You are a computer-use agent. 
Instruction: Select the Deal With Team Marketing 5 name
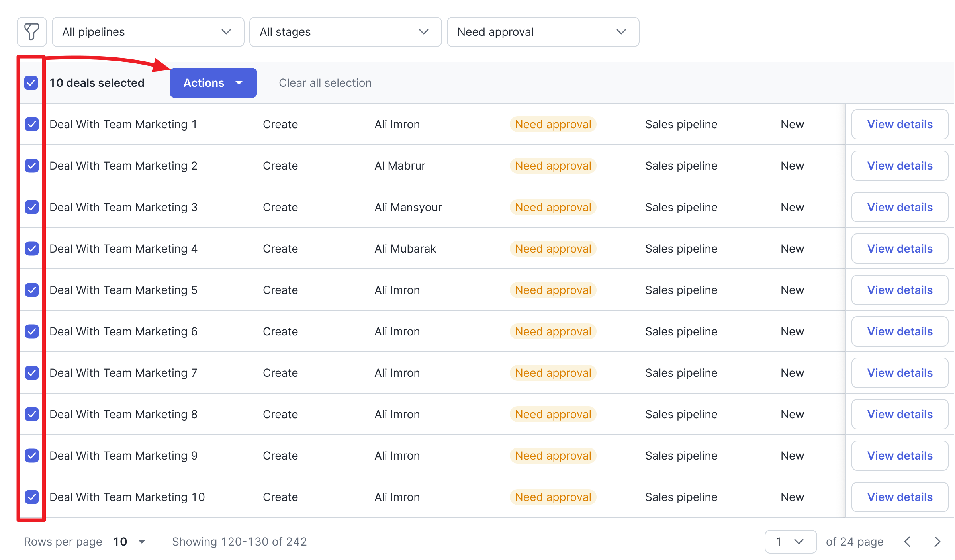coord(123,290)
